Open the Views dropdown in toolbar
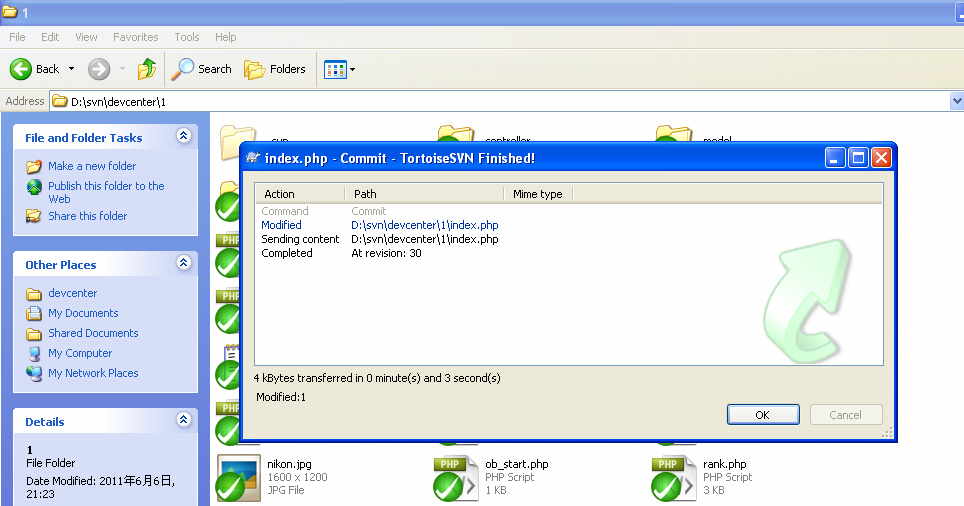The width and height of the screenshot is (964, 506). [x=340, y=69]
